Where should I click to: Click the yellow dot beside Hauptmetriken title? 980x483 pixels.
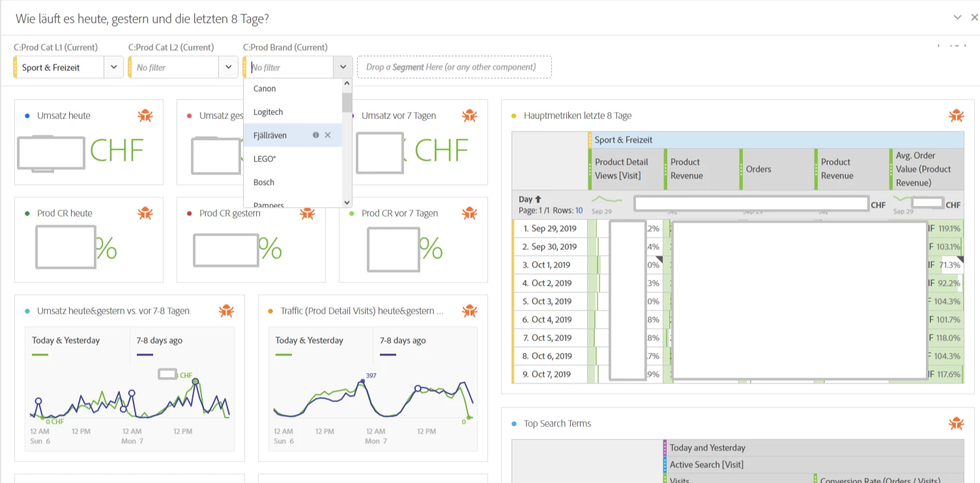(513, 116)
